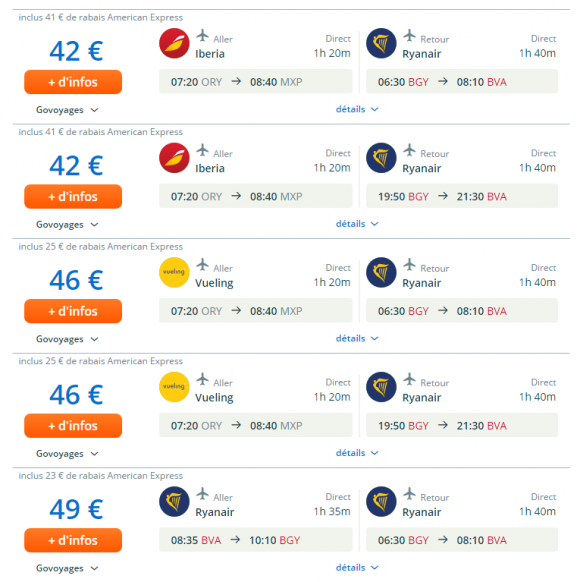The width and height of the screenshot is (580, 582).
Task: Click the Ryanair outbound logo in 49 € result
Action: [x=174, y=501]
